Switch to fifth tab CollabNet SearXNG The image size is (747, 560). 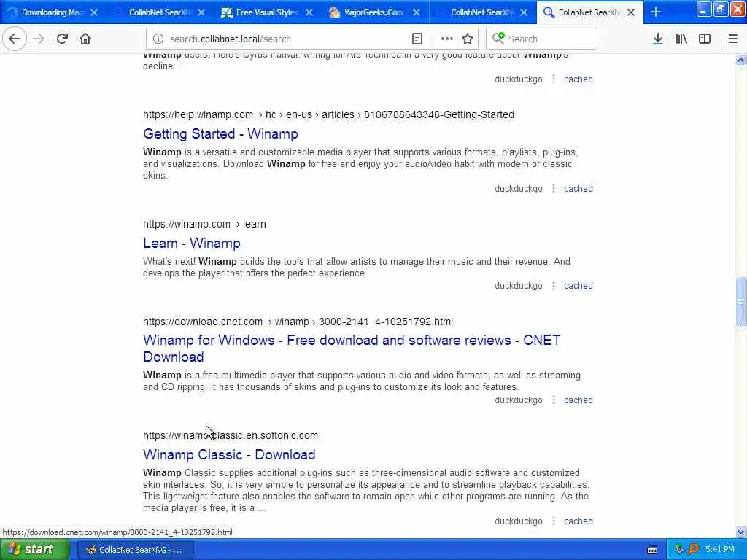click(x=482, y=12)
